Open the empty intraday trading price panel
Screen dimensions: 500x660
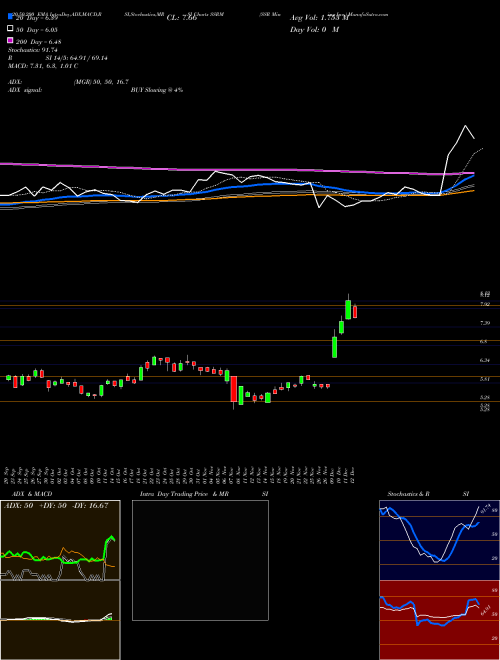click(x=200, y=560)
